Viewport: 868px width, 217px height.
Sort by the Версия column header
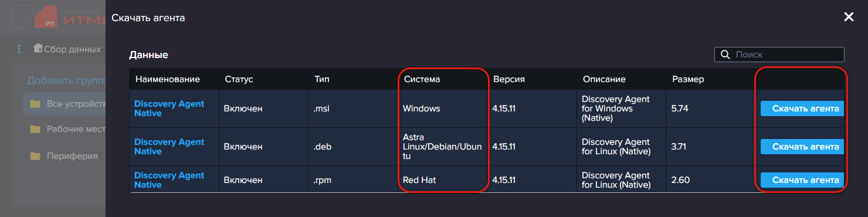coord(508,79)
